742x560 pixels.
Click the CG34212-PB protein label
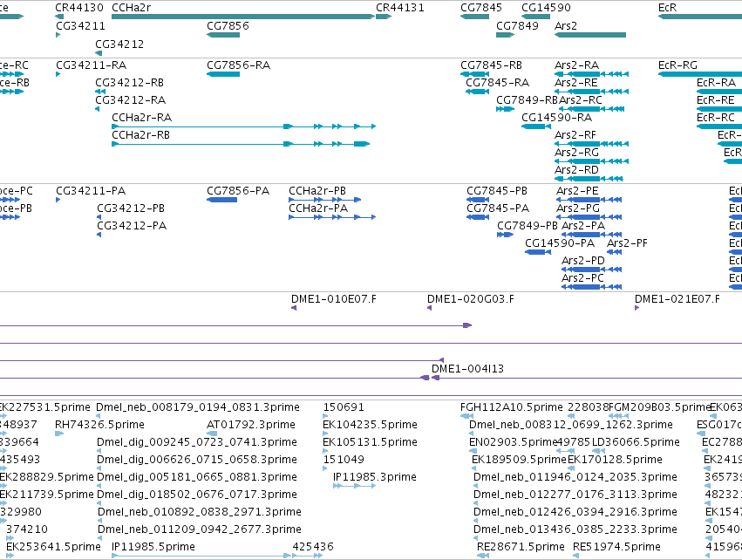131,208
